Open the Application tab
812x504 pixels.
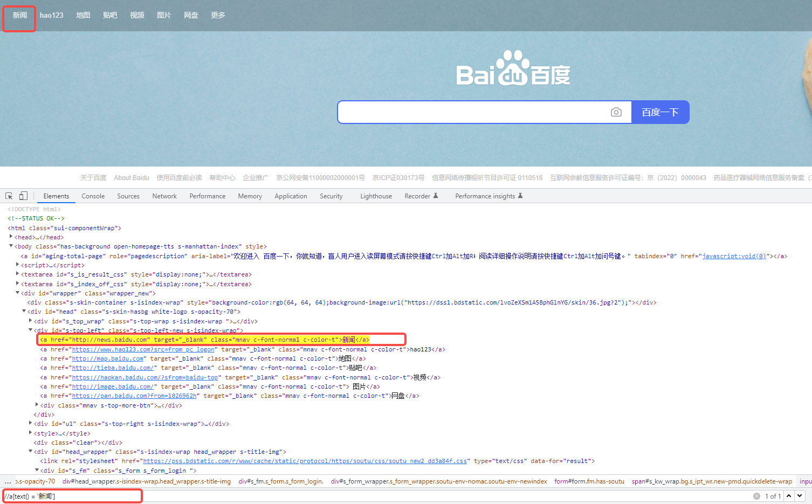(x=291, y=196)
